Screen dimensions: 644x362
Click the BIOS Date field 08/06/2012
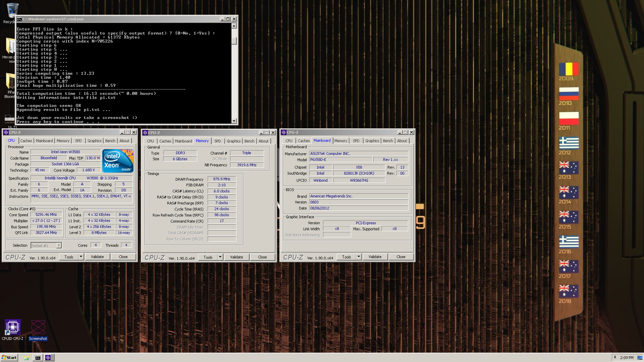tap(359, 208)
